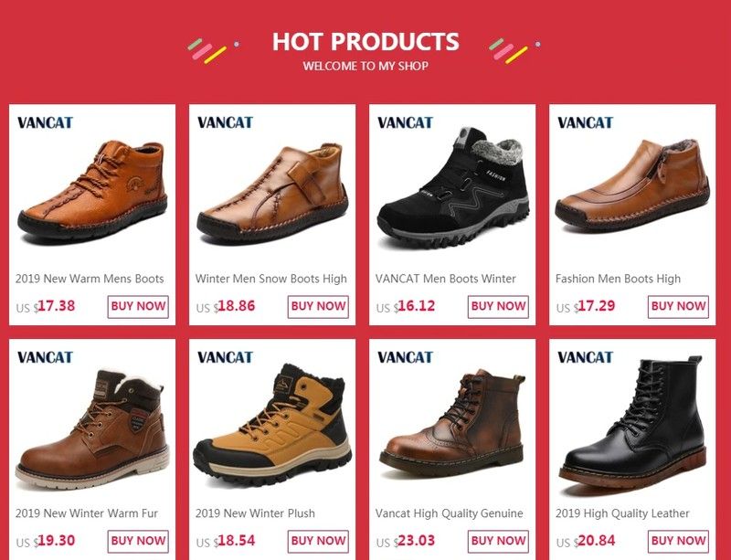Image resolution: width=731 pixels, height=560 pixels.
Task: Click the VANCAT logo above the yellow hiking boot
Action: 225,357
